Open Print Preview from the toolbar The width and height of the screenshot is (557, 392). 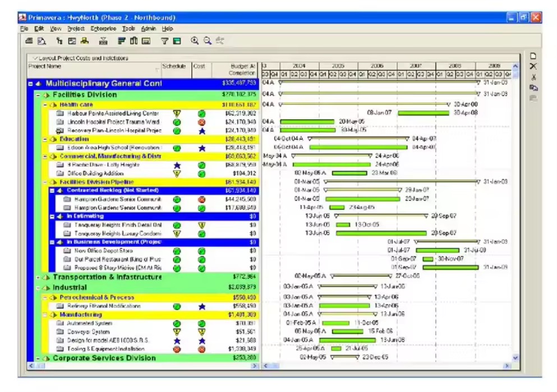pyautogui.click(x=41, y=41)
